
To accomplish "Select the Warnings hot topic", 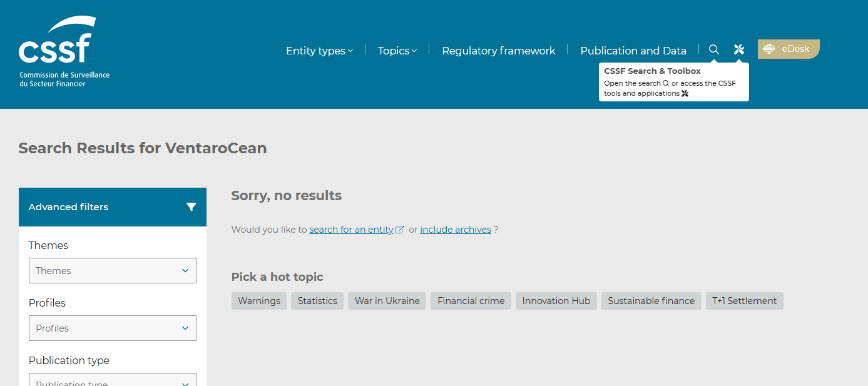I will pos(259,301).
